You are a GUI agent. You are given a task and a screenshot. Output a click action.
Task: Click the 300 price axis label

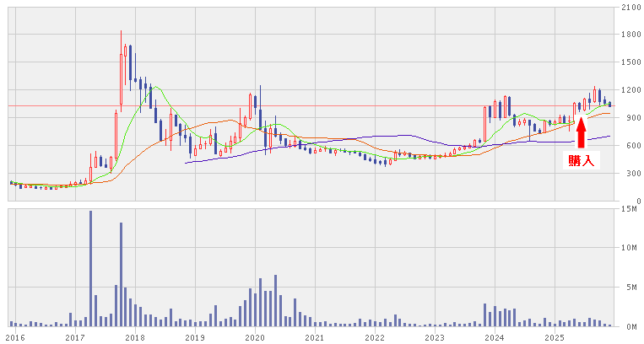[630, 174]
